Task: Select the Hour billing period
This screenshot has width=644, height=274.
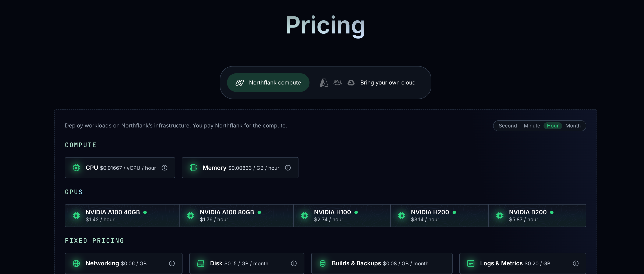Action: point(552,126)
